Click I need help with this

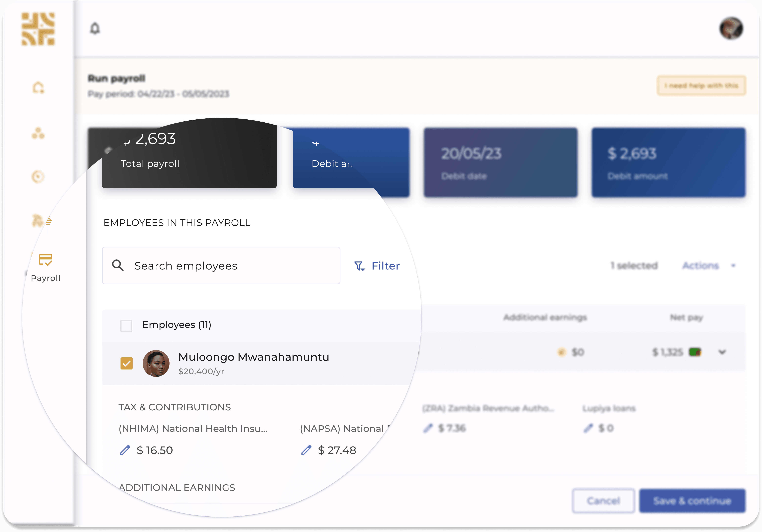pos(701,86)
